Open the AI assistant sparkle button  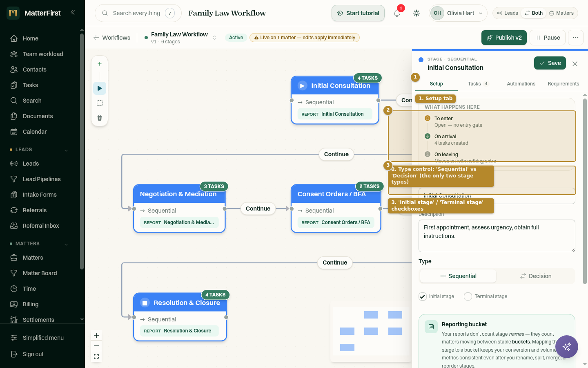[x=567, y=347]
